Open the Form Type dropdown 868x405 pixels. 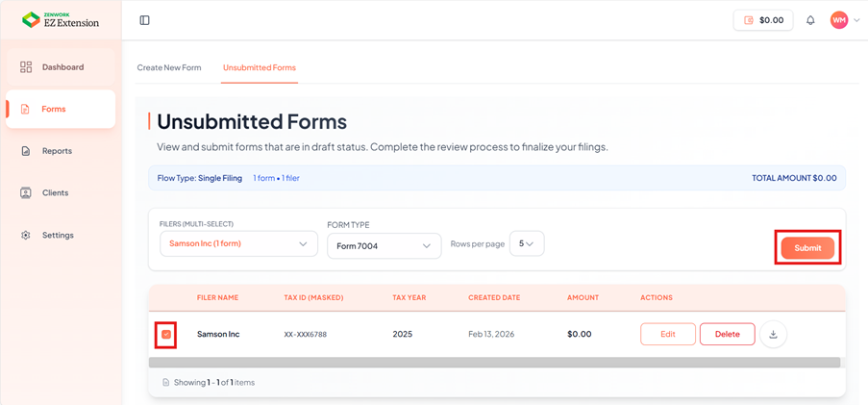click(x=384, y=246)
